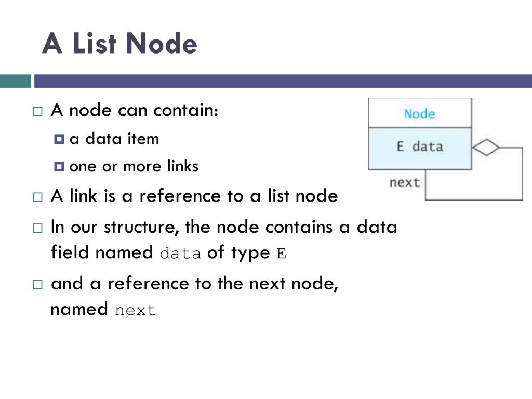Click the 'Node' class header box
The image size is (532, 399).
(420, 113)
